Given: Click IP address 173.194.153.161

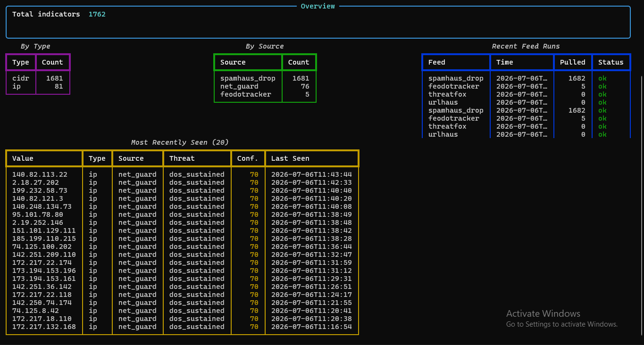Looking at the screenshot, I should click(44, 279).
